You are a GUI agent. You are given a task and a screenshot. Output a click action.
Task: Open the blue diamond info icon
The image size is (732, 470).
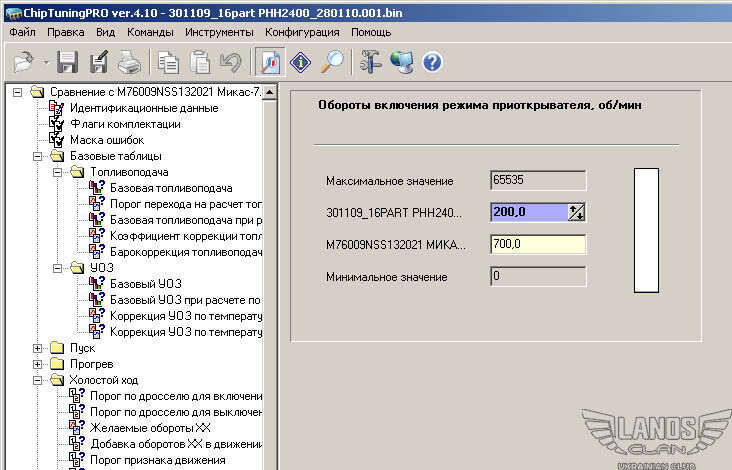(301, 62)
